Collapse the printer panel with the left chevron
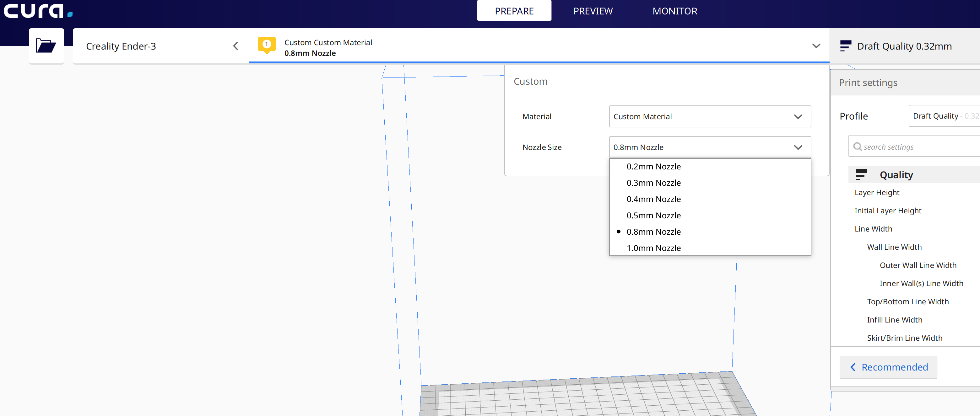980x416 pixels. point(236,45)
